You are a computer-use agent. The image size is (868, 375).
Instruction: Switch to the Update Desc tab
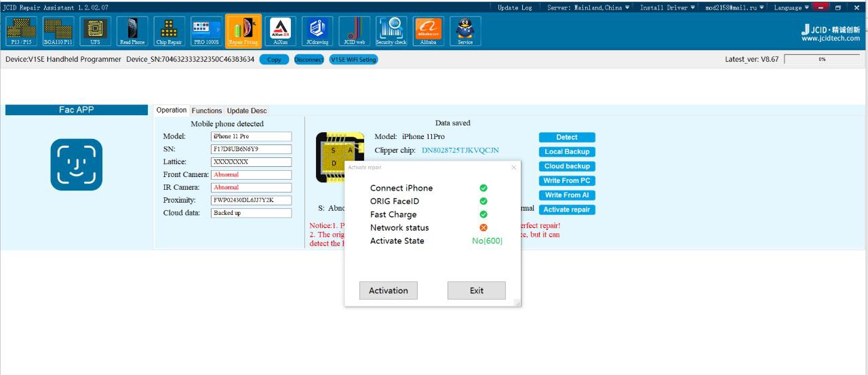(x=247, y=111)
